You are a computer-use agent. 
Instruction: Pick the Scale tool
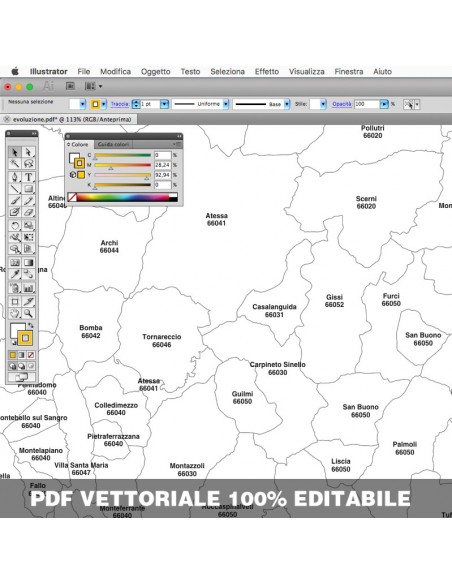pyautogui.click(x=29, y=225)
